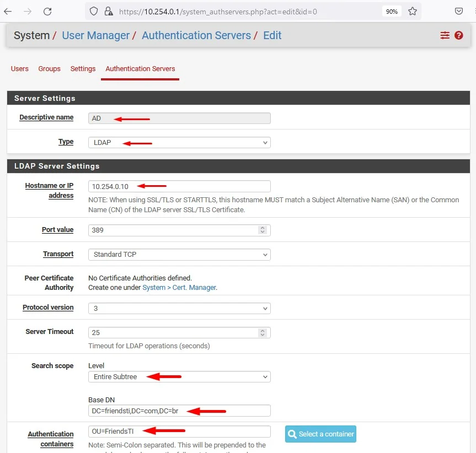Reload the page with refresh icon
Image resolution: width=476 pixels, height=453 pixels.
point(47,12)
